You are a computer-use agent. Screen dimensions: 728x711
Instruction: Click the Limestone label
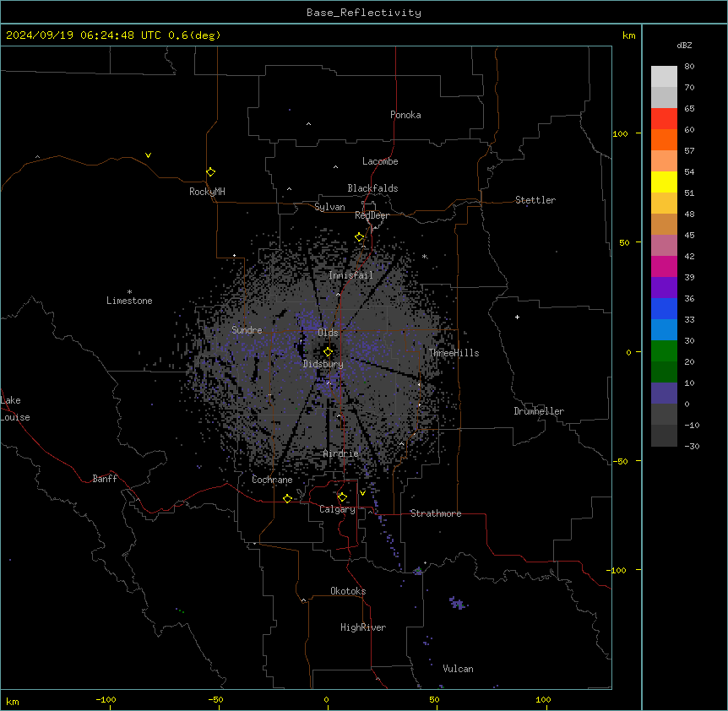click(129, 301)
